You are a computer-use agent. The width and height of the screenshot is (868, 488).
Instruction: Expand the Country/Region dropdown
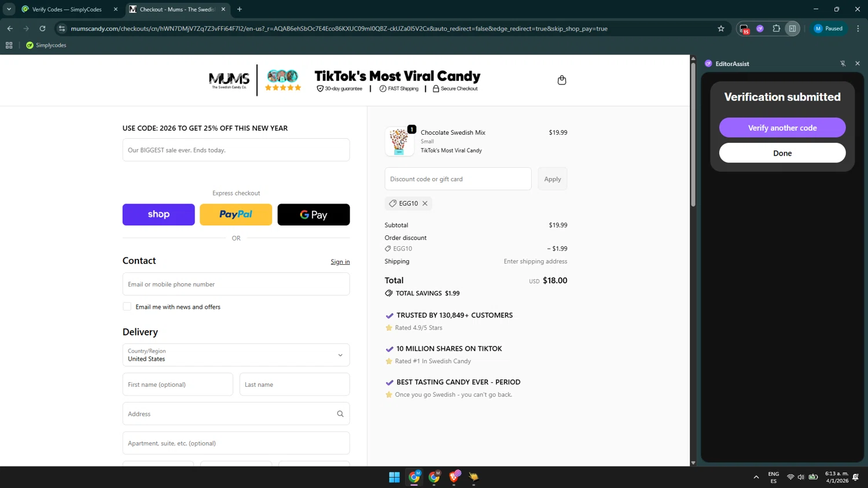[x=236, y=355]
